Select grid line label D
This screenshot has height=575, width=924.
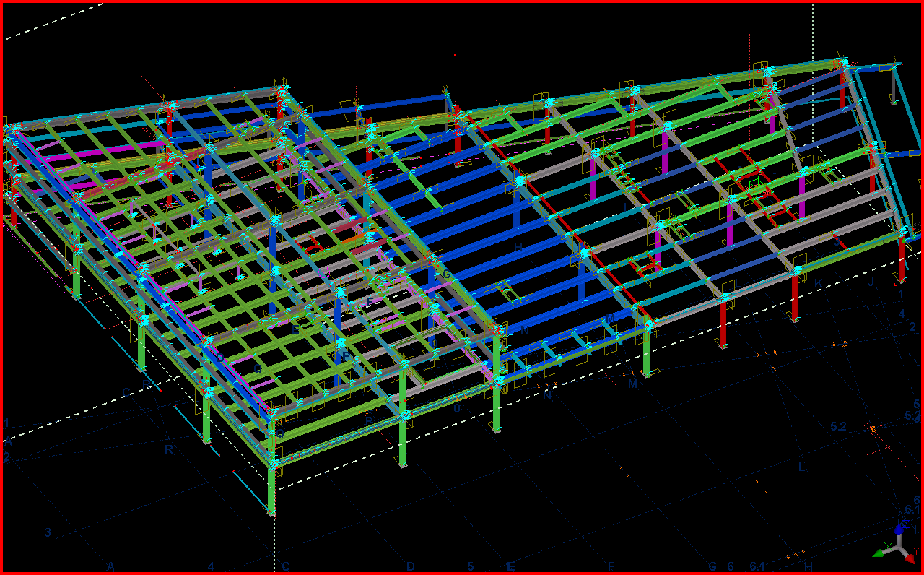coord(410,566)
